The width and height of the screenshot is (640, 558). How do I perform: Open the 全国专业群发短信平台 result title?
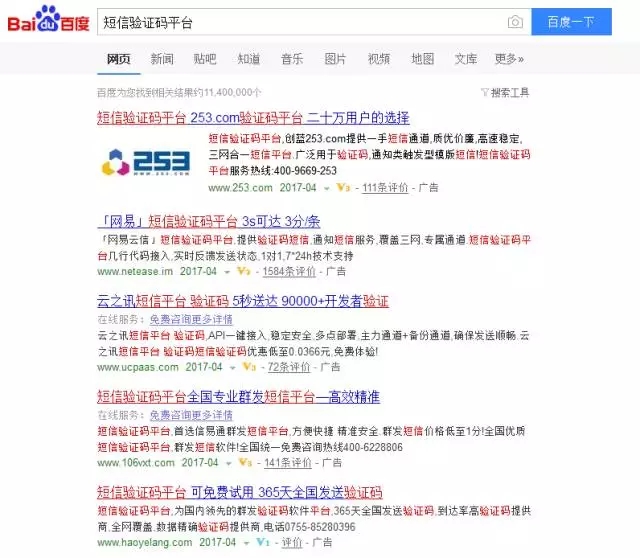click(238, 397)
